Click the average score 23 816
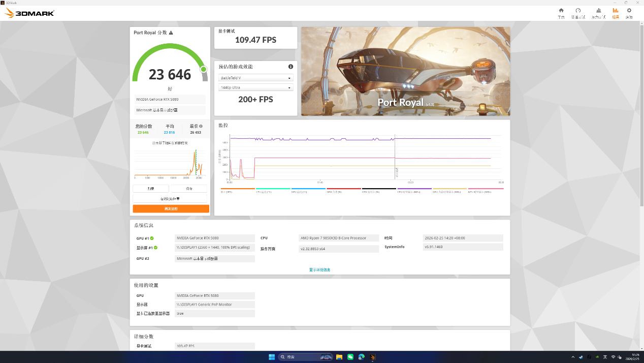Image resolution: width=644 pixels, height=363 pixels. point(170,132)
